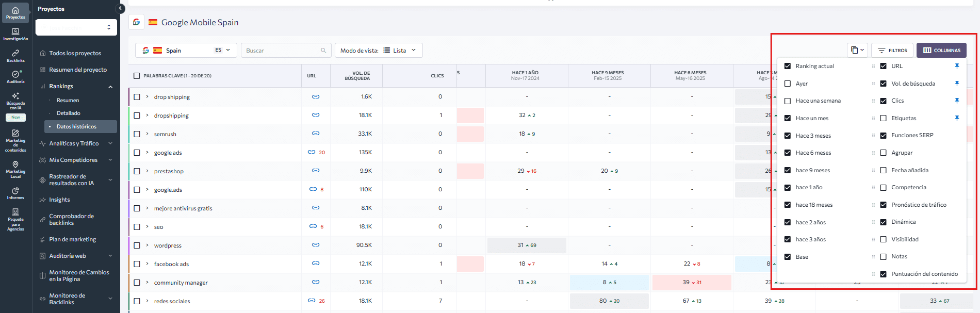Click the COLUMNAS button
Image resolution: width=980 pixels, height=313 pixels.
click(941, 50)
